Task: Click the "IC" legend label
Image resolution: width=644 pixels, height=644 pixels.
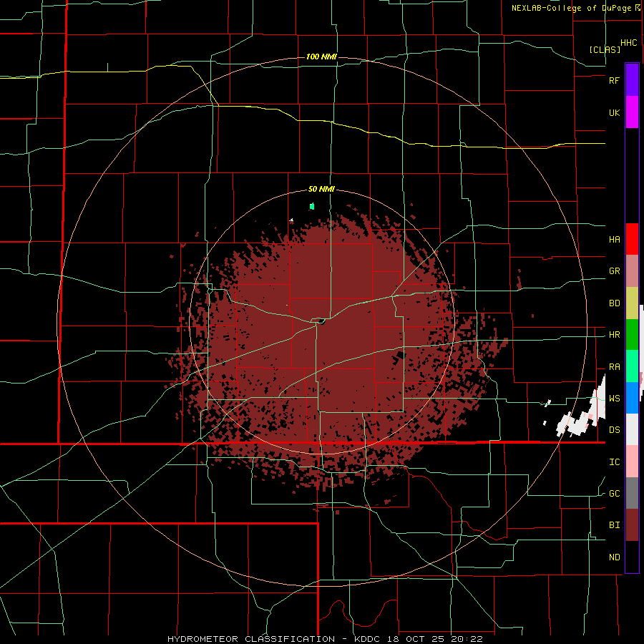Action: (614, 462)
